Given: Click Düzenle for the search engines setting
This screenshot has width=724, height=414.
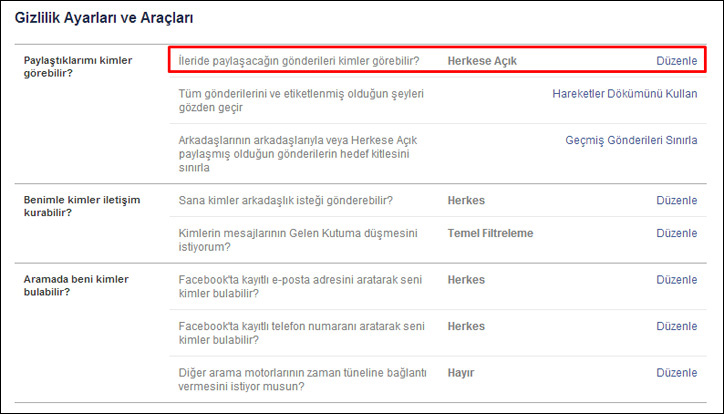Looking at the screenshot, I should [676, 373].
